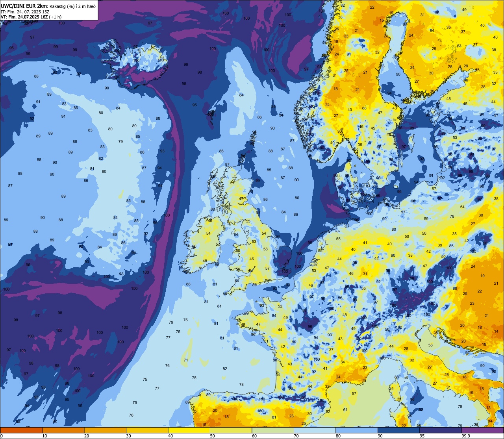Click the legend scale label "50"
This screenshot has height=439, width=504.
click(212, 436)
